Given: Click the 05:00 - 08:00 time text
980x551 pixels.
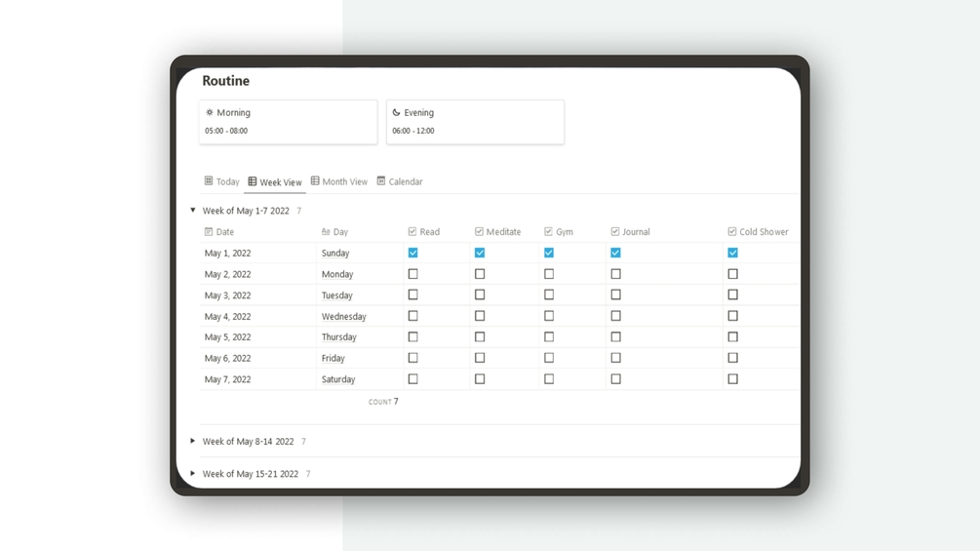Looking at the screenshot, I should tap(226, 131).
